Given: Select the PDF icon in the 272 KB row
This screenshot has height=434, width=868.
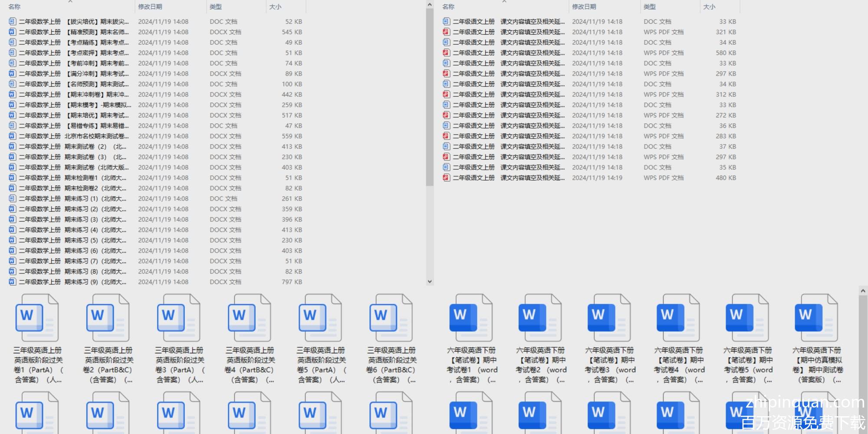Looking at the screenshot, I should (x=446, y=115).
